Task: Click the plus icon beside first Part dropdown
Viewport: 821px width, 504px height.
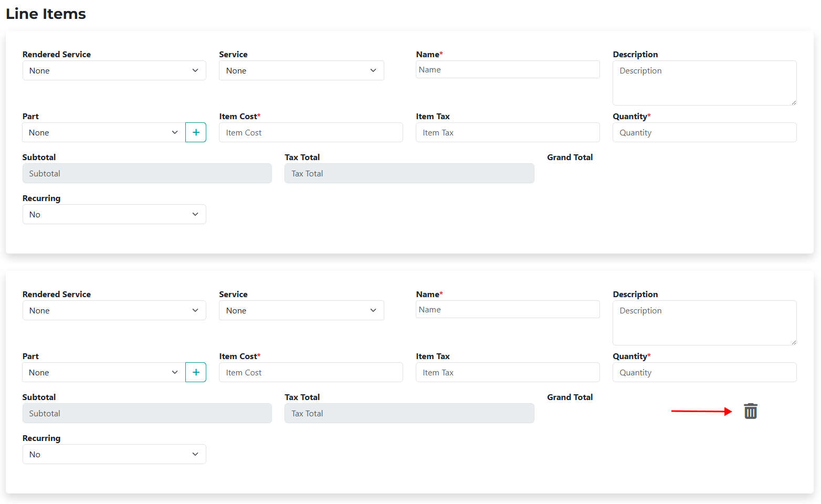Action: (x=196, y=132)
